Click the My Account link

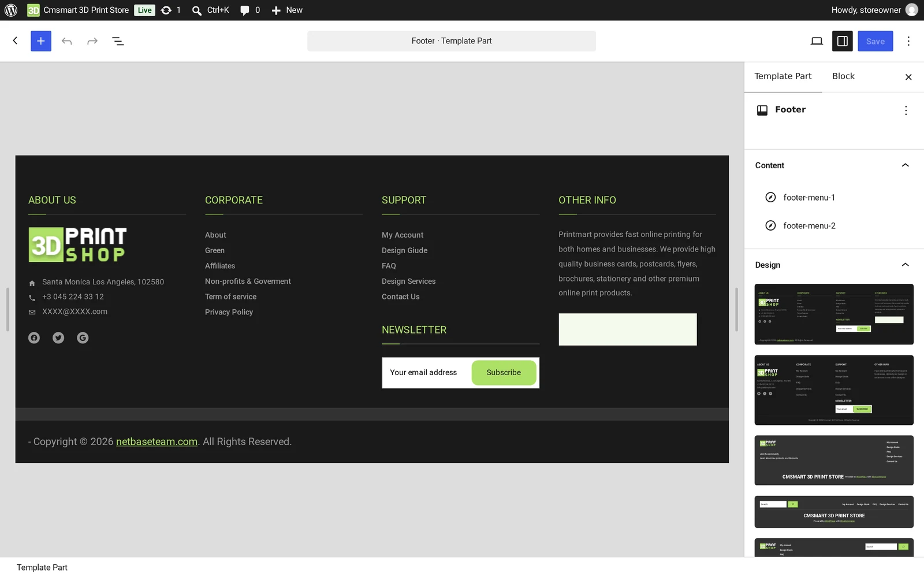pyautogui.click(x=403, y=235)
